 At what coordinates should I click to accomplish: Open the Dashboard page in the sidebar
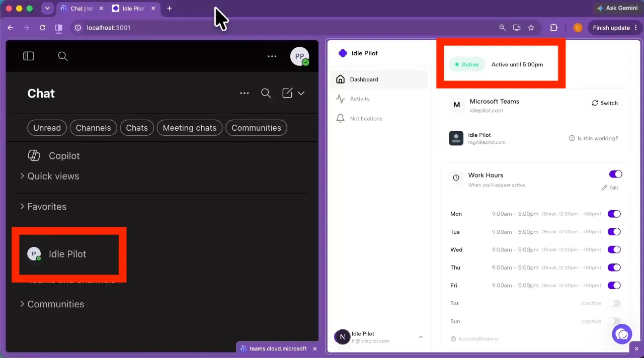pos(379,79)
